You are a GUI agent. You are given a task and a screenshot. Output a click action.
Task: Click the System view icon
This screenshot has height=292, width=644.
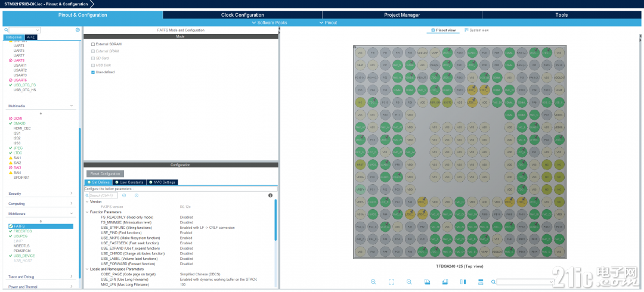pyautogui.click(x=466, y=30)
